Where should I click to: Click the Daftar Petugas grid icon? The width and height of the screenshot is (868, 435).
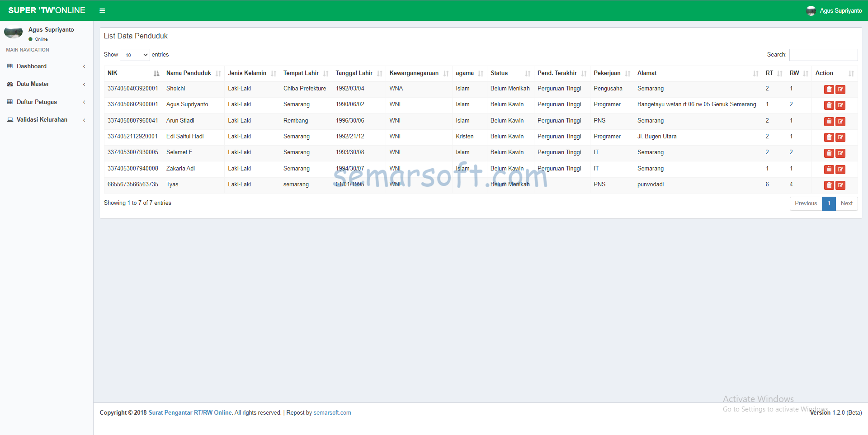pos(10,102)
